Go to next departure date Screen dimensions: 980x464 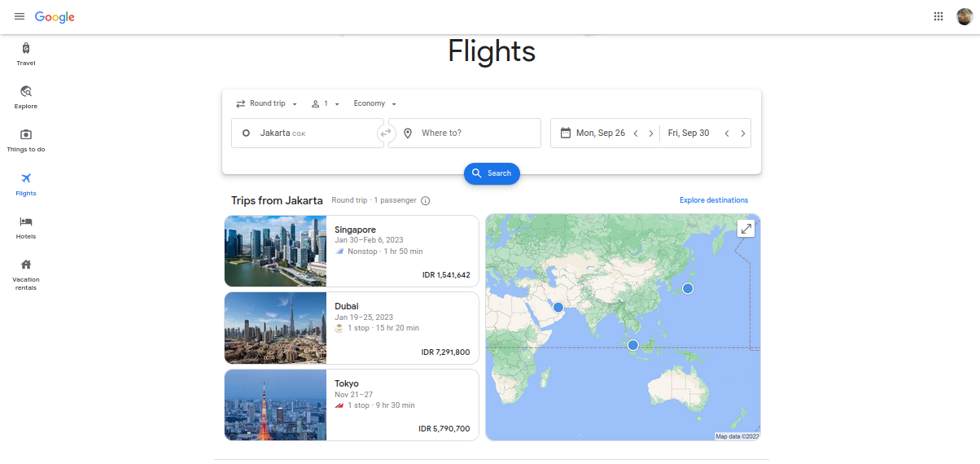click(x=651, y=134)
